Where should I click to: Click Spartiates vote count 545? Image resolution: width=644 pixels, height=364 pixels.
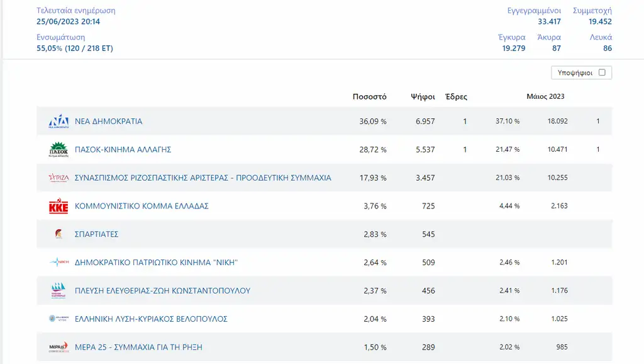428,234
